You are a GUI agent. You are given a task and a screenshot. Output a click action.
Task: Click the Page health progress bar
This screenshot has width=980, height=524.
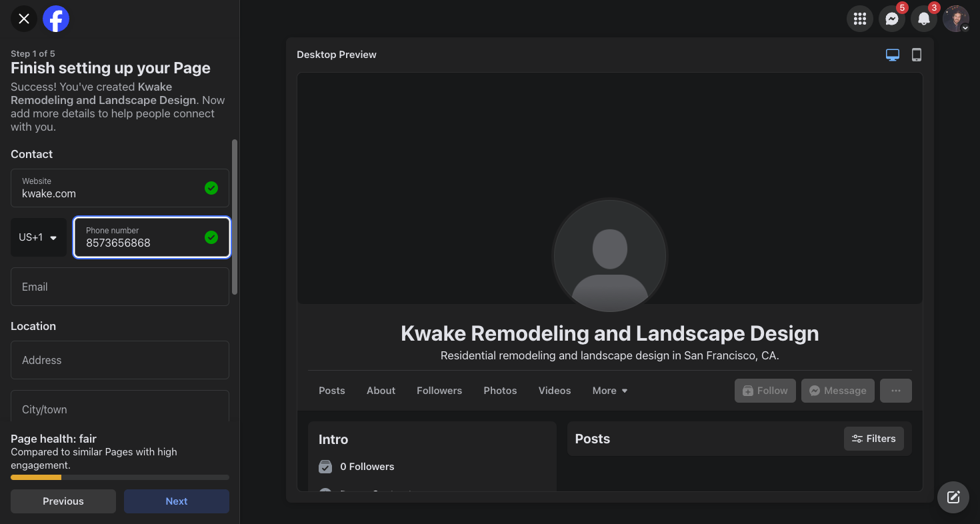(120, 477)
